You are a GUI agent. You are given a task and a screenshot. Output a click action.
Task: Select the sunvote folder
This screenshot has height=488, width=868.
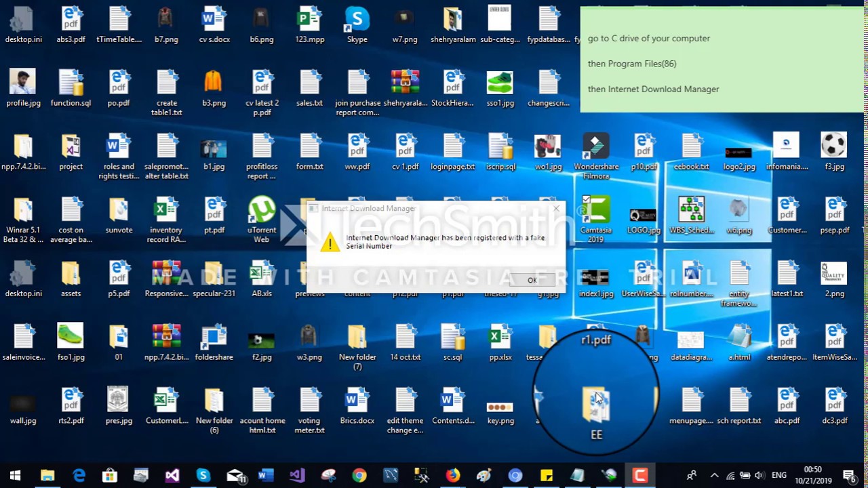pos(119,216)
